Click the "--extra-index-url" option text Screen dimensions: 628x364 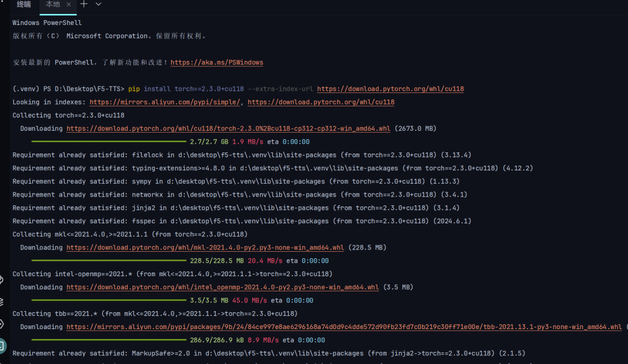coord(280,89)
